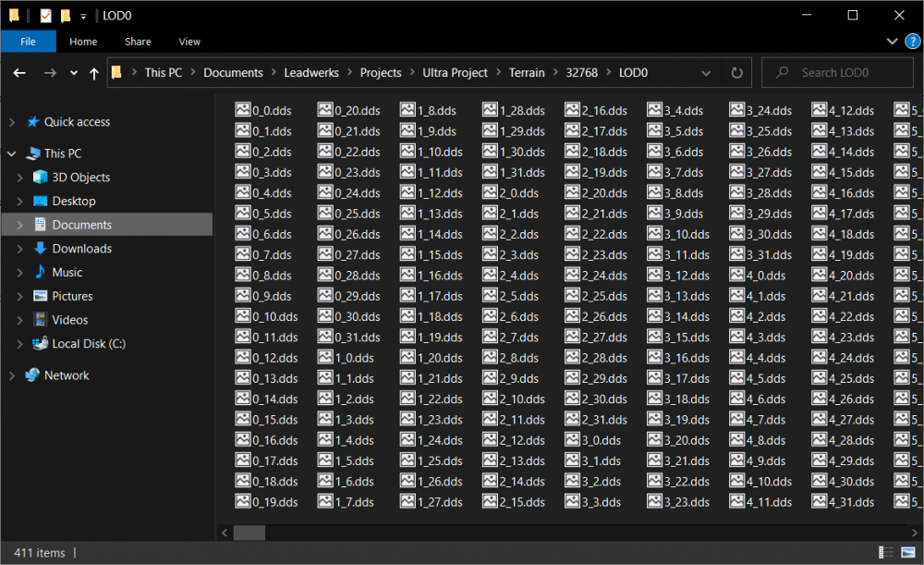The height and width of the screenshot is (565, 924).
Task: Navigate to Terrain in the breadcrumb path
Action: 526,73
